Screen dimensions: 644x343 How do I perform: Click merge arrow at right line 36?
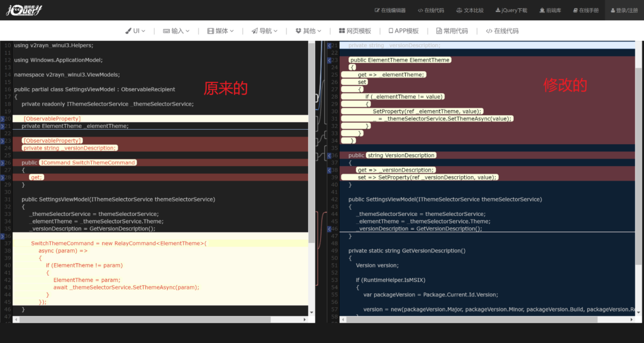click(x=330, y=155)
